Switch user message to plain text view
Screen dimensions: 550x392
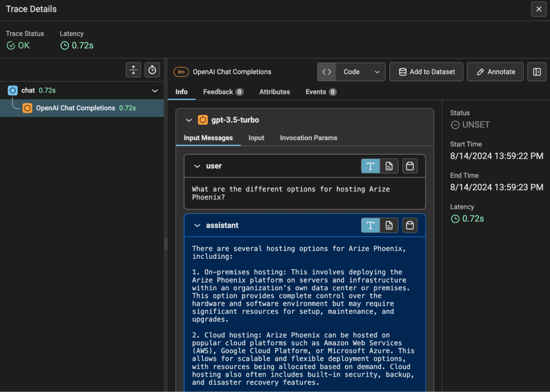tap(370, 166)
